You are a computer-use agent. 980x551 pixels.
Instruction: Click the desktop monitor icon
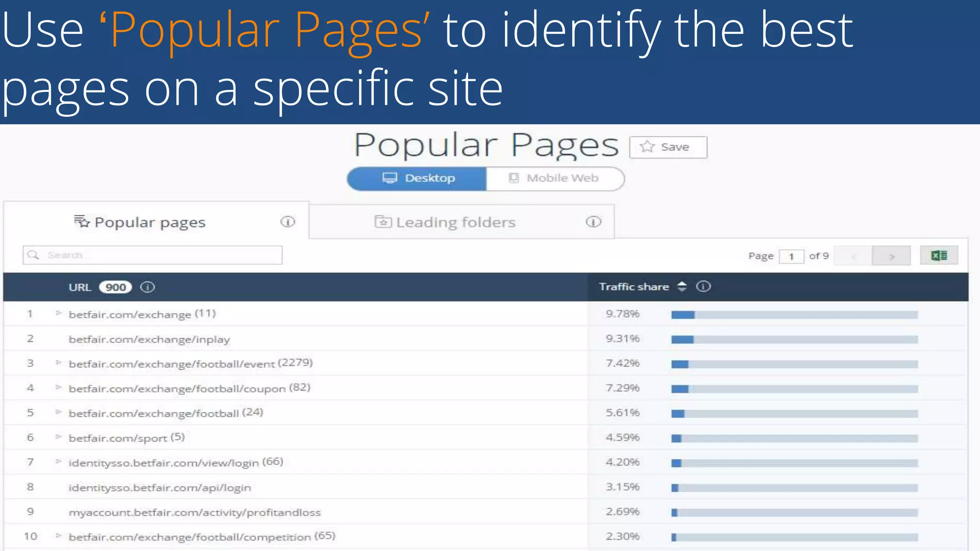click(x=390, y=178)
